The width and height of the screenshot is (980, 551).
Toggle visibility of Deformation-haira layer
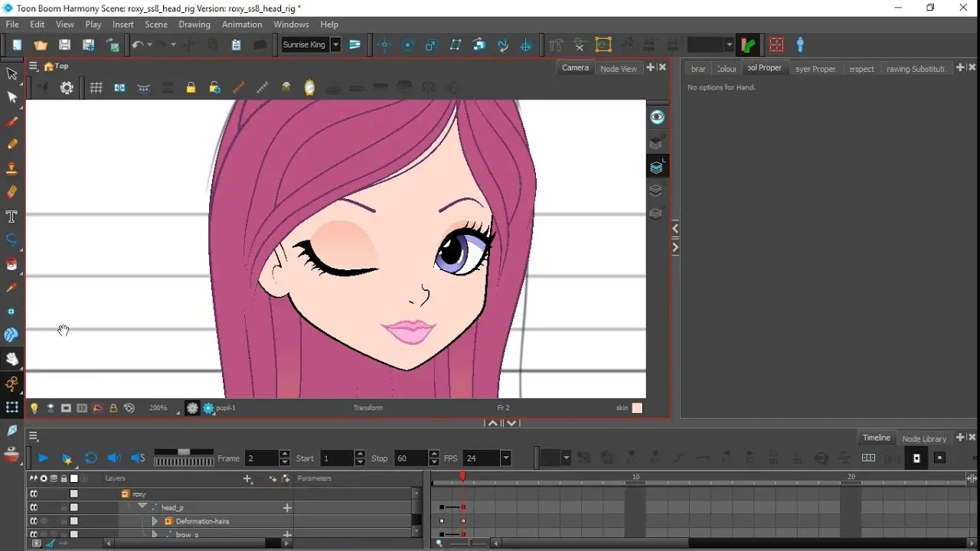pyautogui.click(x=34, y=521)
